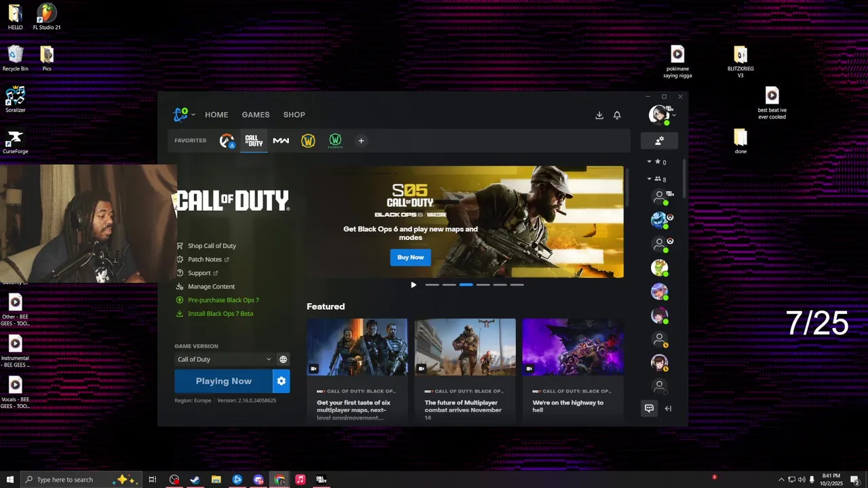Open the future of Multiplayer combat card

coord(465,370)
